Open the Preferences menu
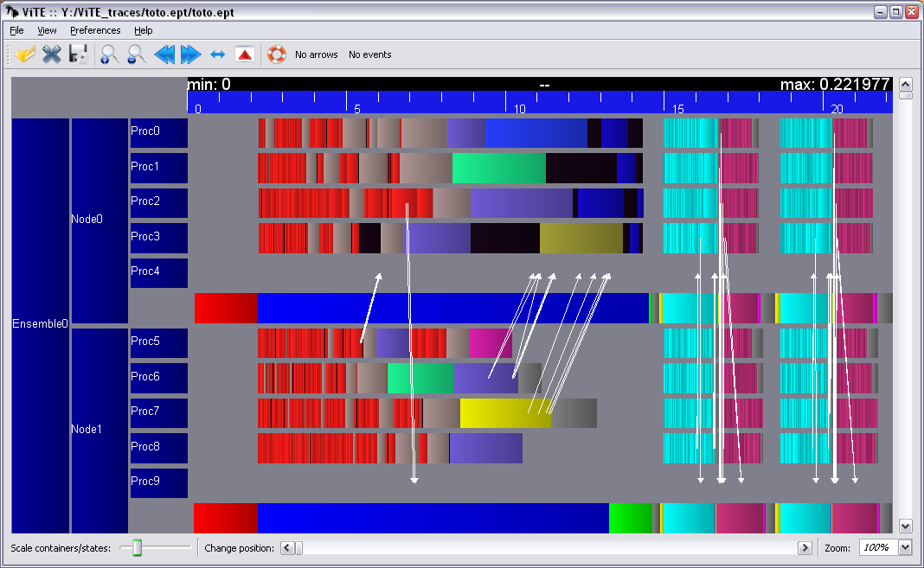This screenshot has width=924, height=568. [x=95, y=30]
